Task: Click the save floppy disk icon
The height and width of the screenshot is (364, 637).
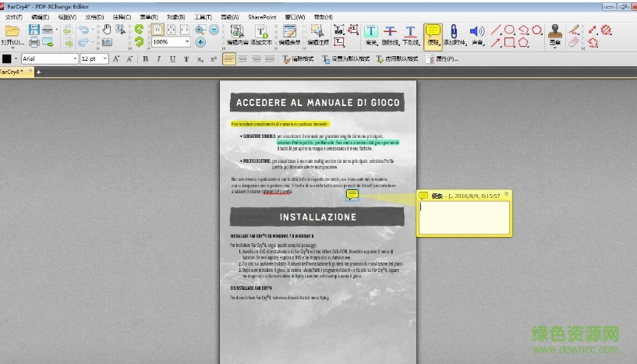Action: 34,30
